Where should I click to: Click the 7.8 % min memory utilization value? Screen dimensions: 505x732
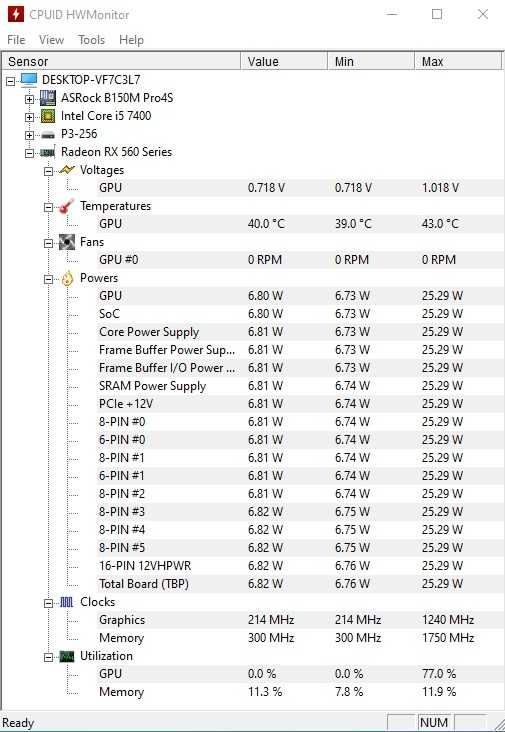(349, 692)
